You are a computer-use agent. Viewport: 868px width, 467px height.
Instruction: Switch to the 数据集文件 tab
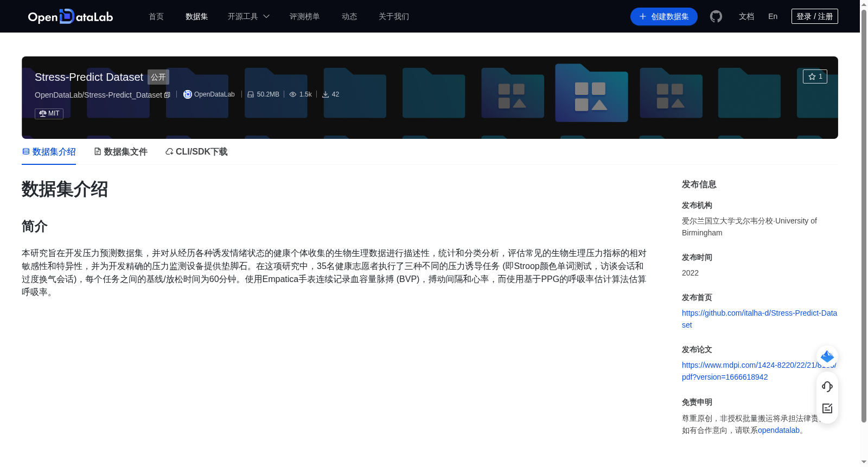coord(120,152)
